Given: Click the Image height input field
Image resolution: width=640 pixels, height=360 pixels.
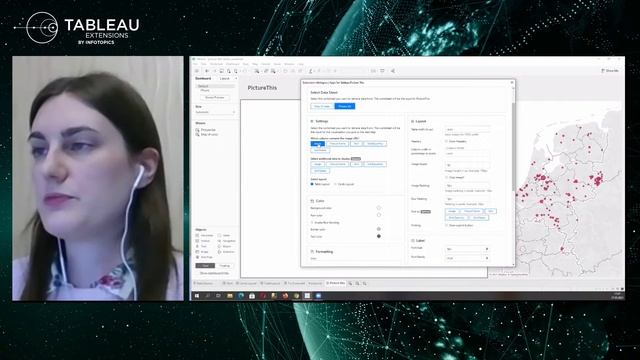Looking at the screenshot, I should click(x=467, y=165).
